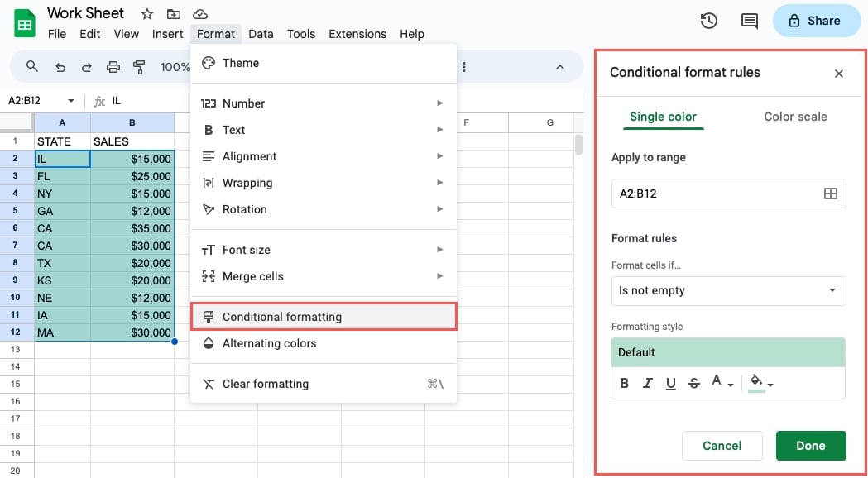This screenshot has height=478, width=868.
Task: Open the text color picker
Action: click(x=722, y=382)
